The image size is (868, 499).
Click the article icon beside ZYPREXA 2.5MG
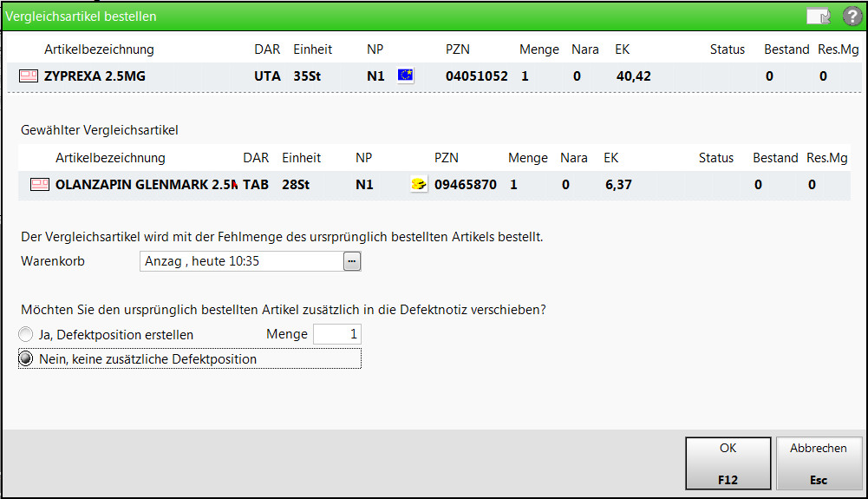29,76
